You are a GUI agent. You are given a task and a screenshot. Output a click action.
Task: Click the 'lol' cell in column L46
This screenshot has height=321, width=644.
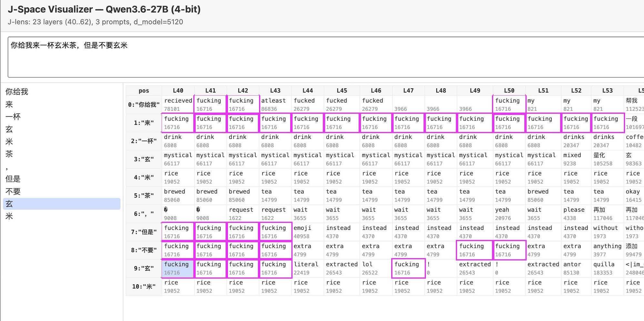(x=376, y=268)
